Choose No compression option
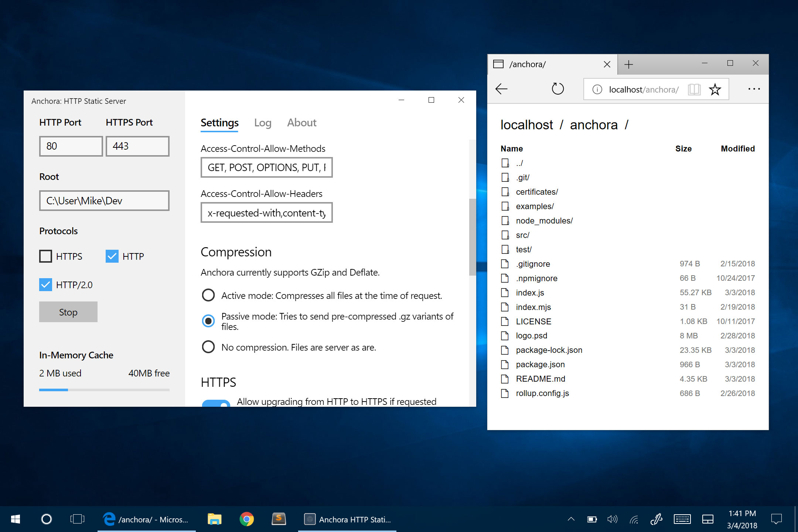This screenshot has width=798, height=532. click(208, 347)
